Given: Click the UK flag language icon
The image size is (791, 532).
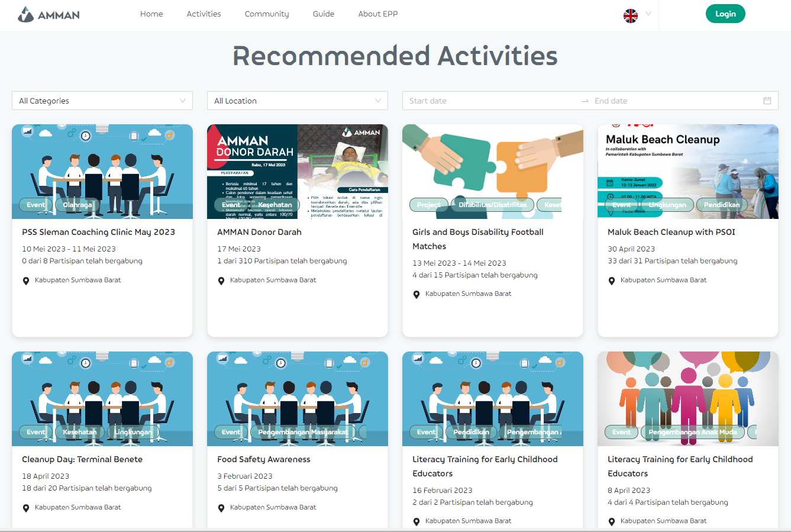Looking at the screenshot, I should coord(631,15).
